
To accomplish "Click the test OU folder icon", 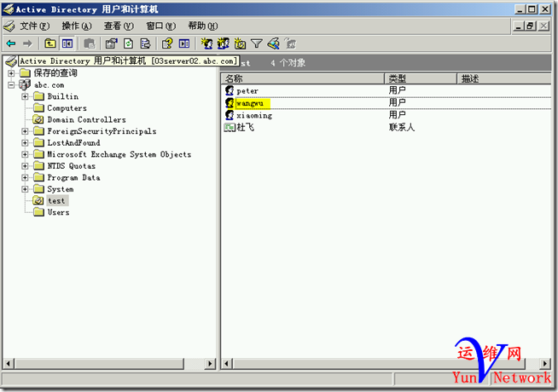I will pyautogui.click(x=38, y=200).
